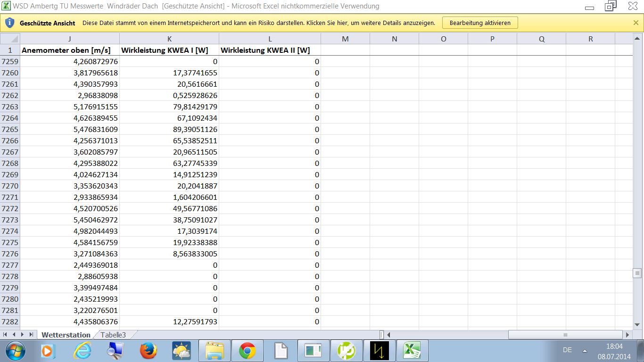Open Firefox from the taskbar
Image resolution: width=644 pixels, height=362 pixels.
tap(148, 351)
